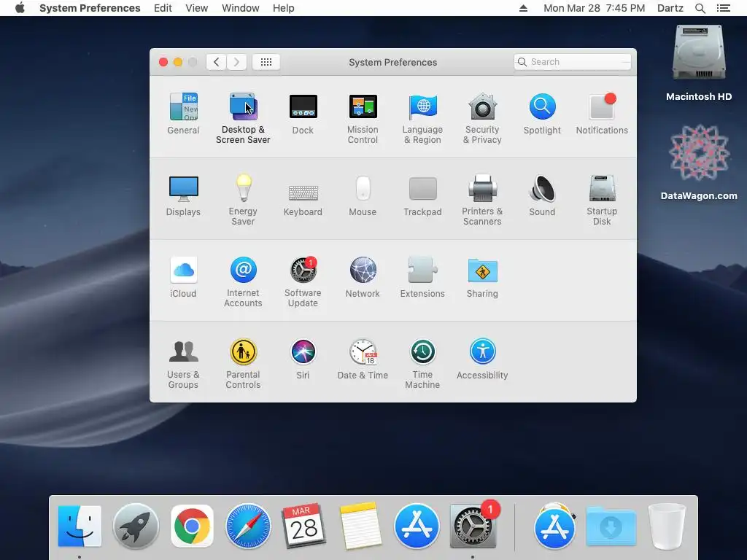This screenshot has height=560, width=747.
Task: Select the Macintosh HD desktop icon
Action: [x=699, y=63]
